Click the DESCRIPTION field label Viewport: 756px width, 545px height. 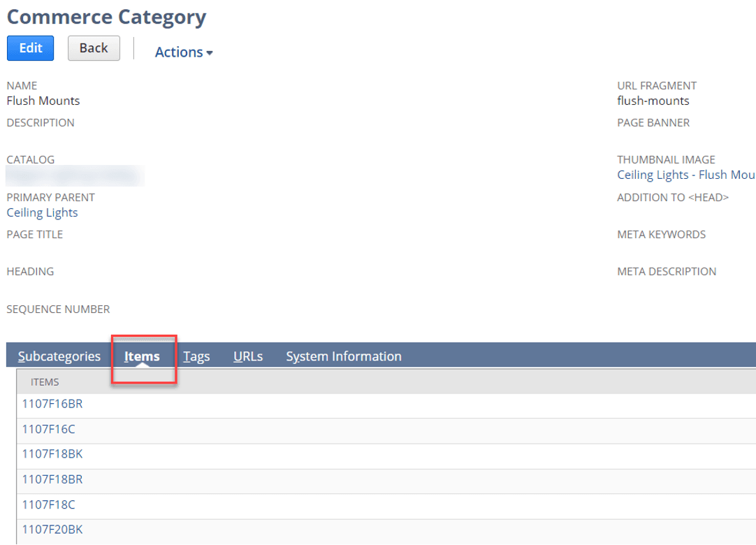click(x=41, y=122)
